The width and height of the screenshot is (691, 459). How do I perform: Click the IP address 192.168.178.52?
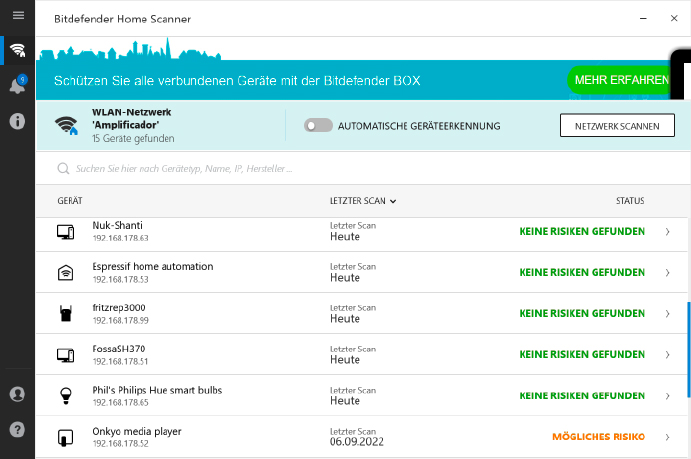[120, 444]
